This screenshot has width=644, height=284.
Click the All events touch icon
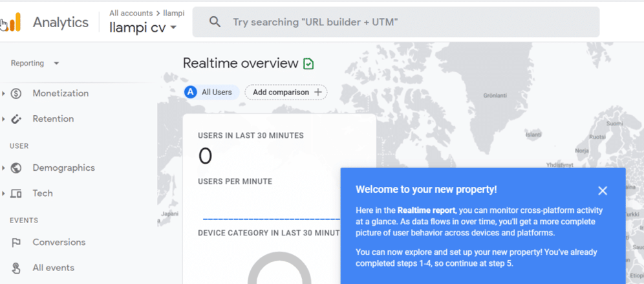click(x=16, y=268)
